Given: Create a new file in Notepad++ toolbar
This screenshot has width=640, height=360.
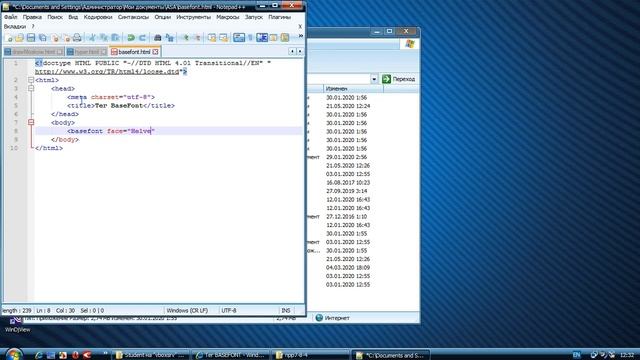Looking at the screenshot, I should 8,38.
